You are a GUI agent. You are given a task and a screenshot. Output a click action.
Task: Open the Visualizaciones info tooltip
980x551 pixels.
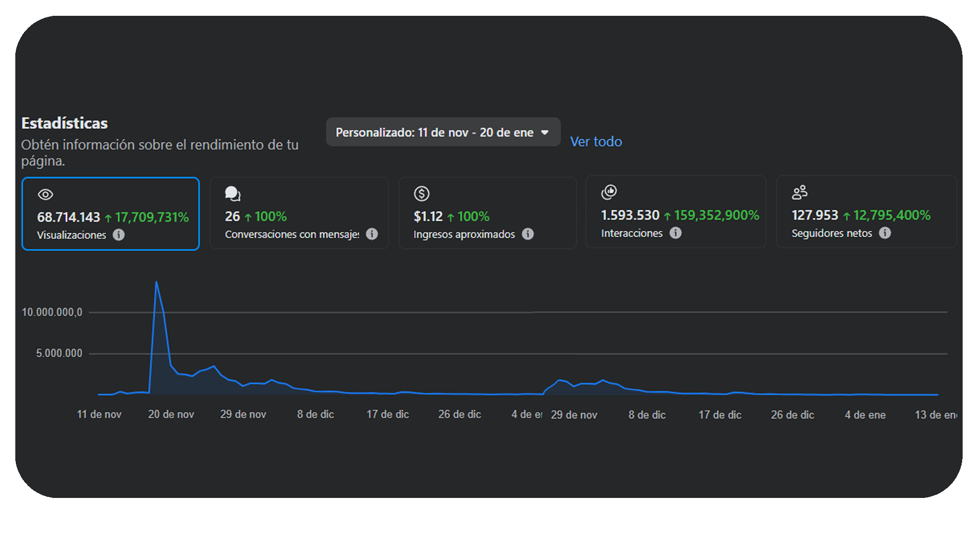coord(119,235)
